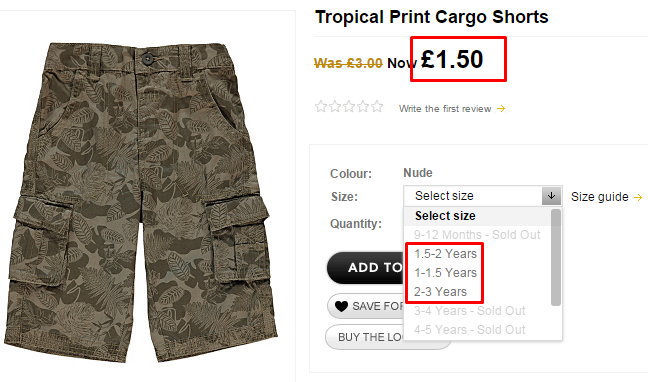Image resolution: width=648 pixels, height=382 pixels.
Task: Click the size dropdown arrow icon
Action: point(551,196)
